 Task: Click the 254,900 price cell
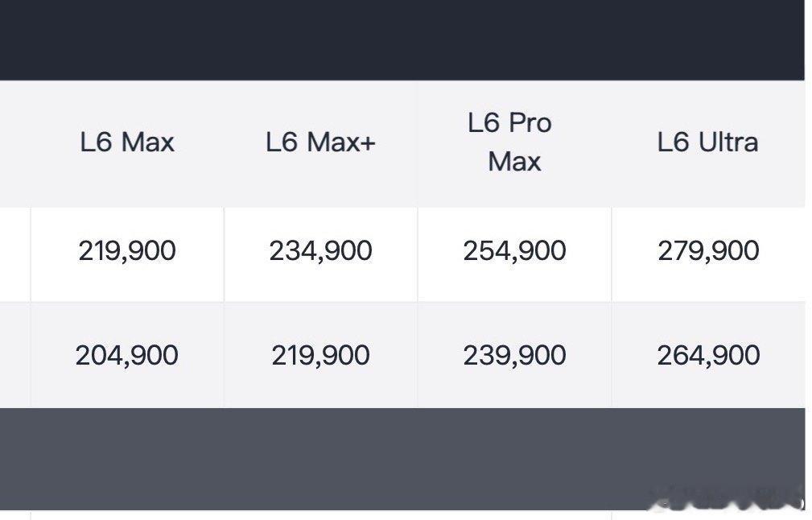pos(514,250)
